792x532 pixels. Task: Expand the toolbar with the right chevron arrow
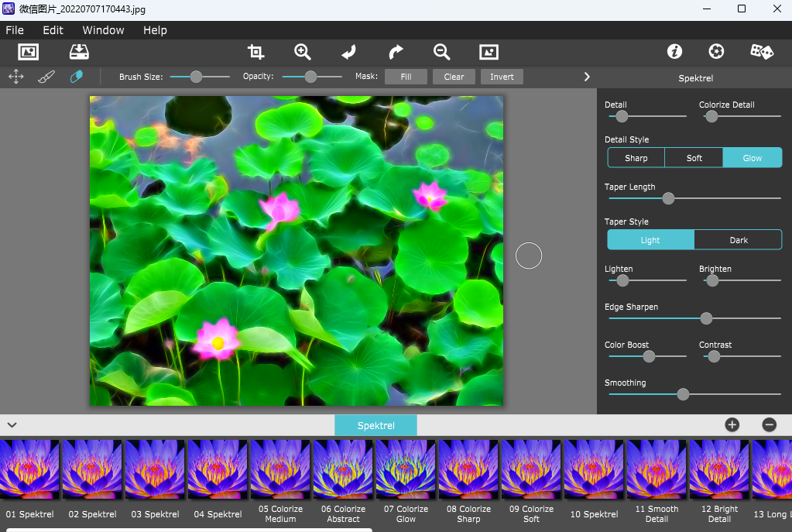click(x=586, y=77)
